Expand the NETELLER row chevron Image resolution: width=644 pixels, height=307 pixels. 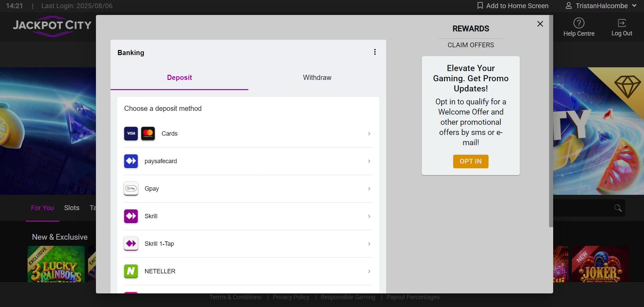click(x=369, y=271)
